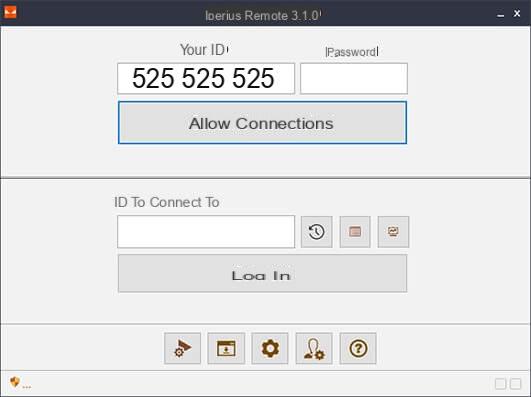Viewport: 531px width, 397px height.
Task: Open help question mark icon
Action: [x=358, y=348]
